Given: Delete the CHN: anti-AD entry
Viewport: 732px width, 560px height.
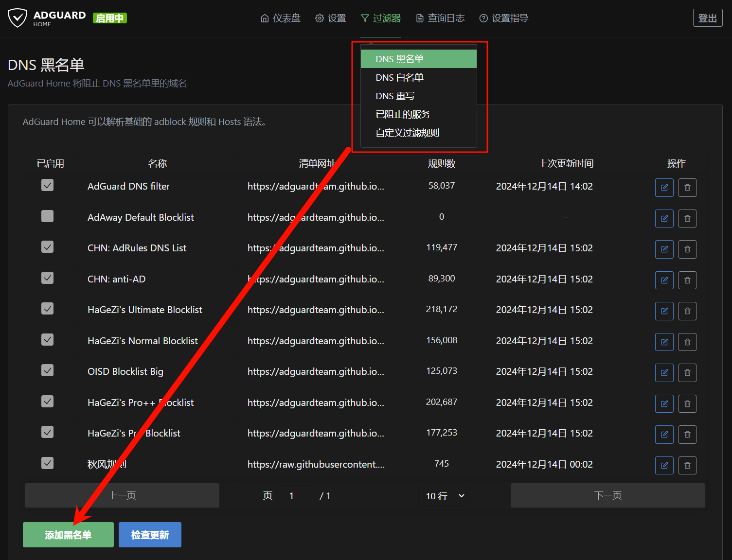Looking at the screenshot, I should coord(687,280).
